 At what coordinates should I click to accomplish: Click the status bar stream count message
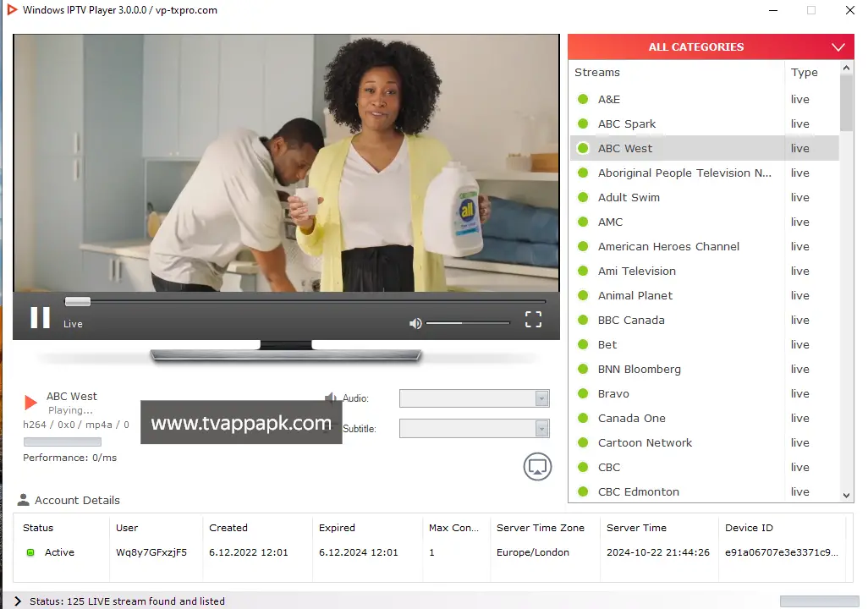pyautogui.click(x=127, y=601)
